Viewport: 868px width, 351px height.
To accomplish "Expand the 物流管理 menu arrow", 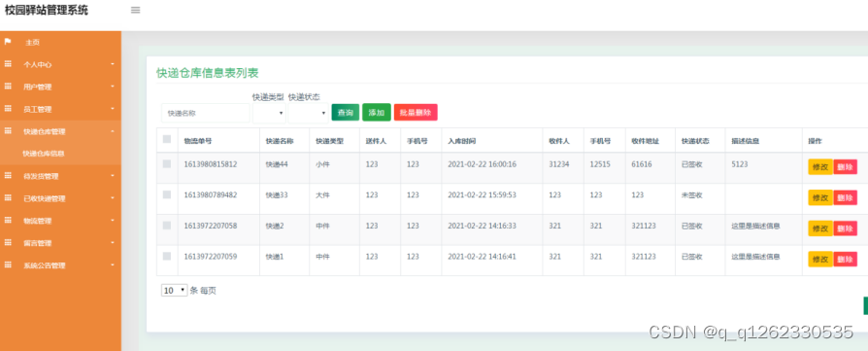I will tap(113, 220).
